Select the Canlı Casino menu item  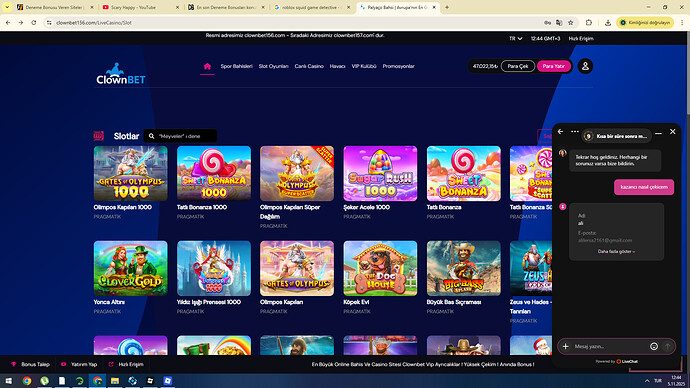309,66
